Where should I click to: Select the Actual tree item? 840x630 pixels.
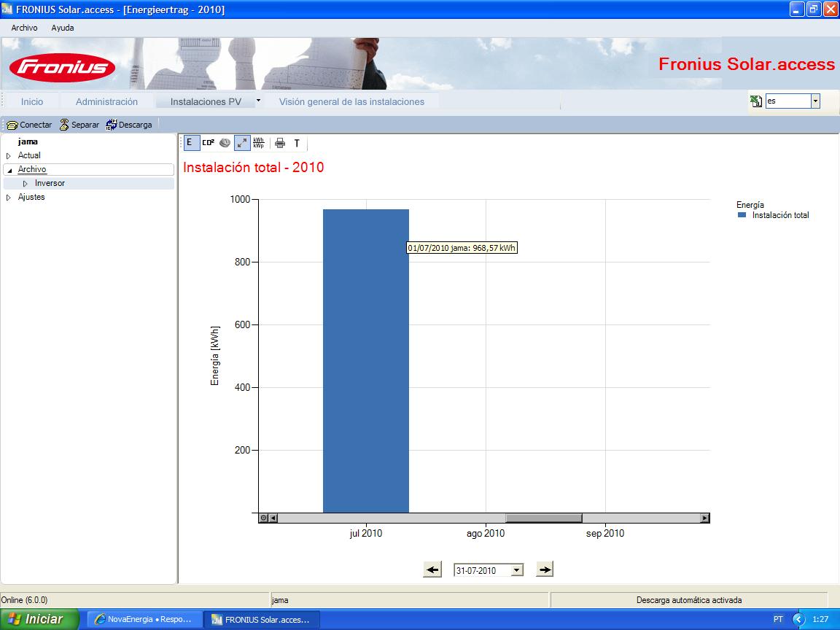[x=29, y=155]
